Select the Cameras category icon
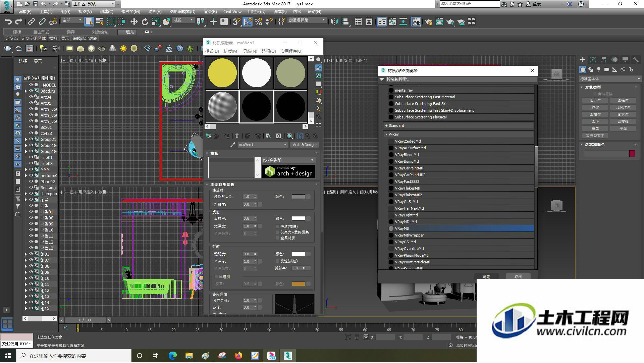The image size is (644, 363). point(607,69)
